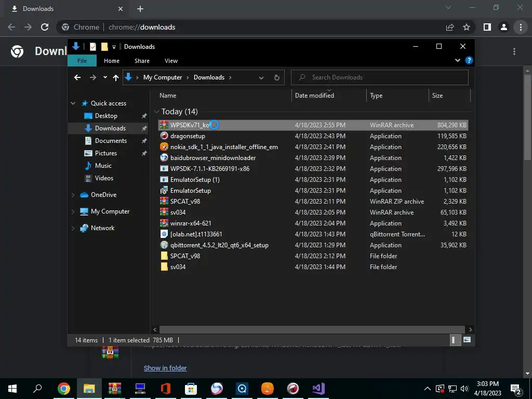
Task: Open Chrome side panel icon
Action: [487, 27]
